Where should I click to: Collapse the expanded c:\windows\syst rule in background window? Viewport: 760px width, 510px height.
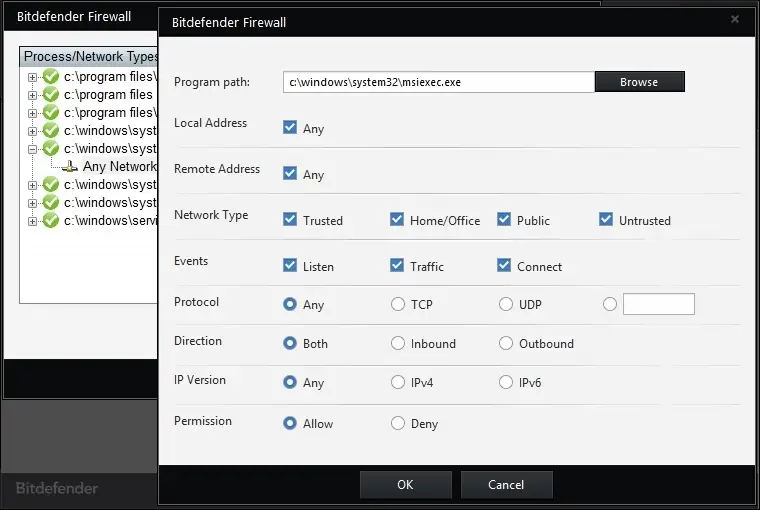point(32,149)
